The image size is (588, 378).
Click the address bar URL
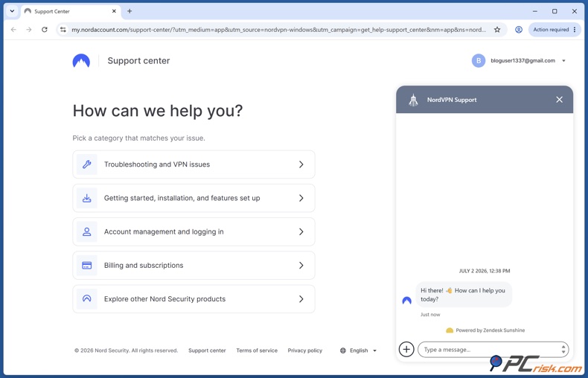coord(279,30)
